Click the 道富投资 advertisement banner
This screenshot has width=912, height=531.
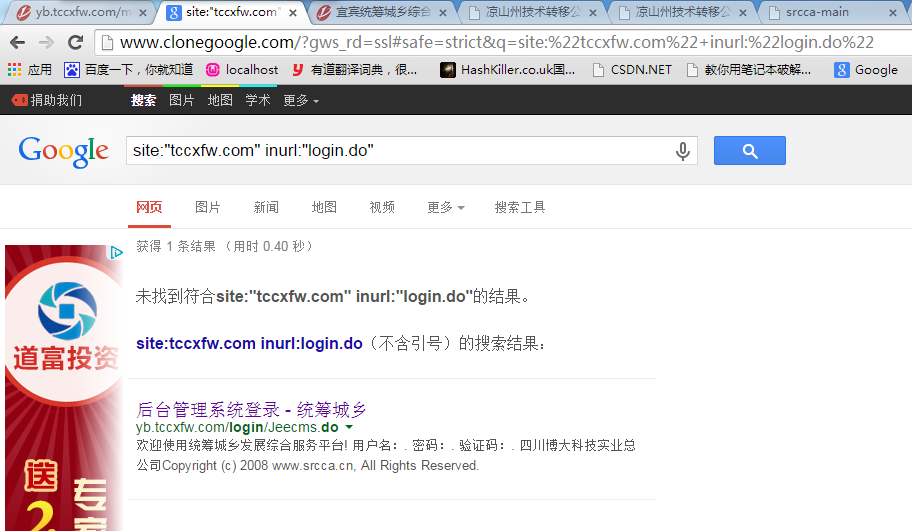64,388
